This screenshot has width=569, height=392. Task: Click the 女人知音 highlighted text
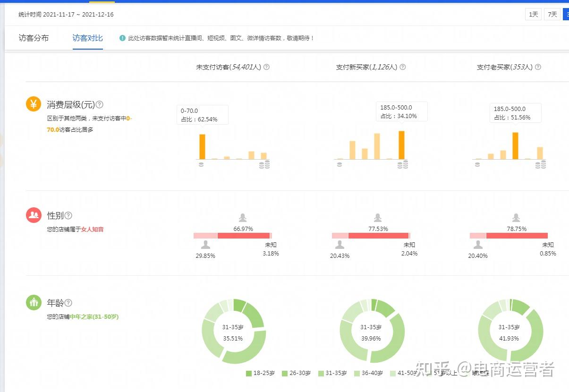point(92,229)
